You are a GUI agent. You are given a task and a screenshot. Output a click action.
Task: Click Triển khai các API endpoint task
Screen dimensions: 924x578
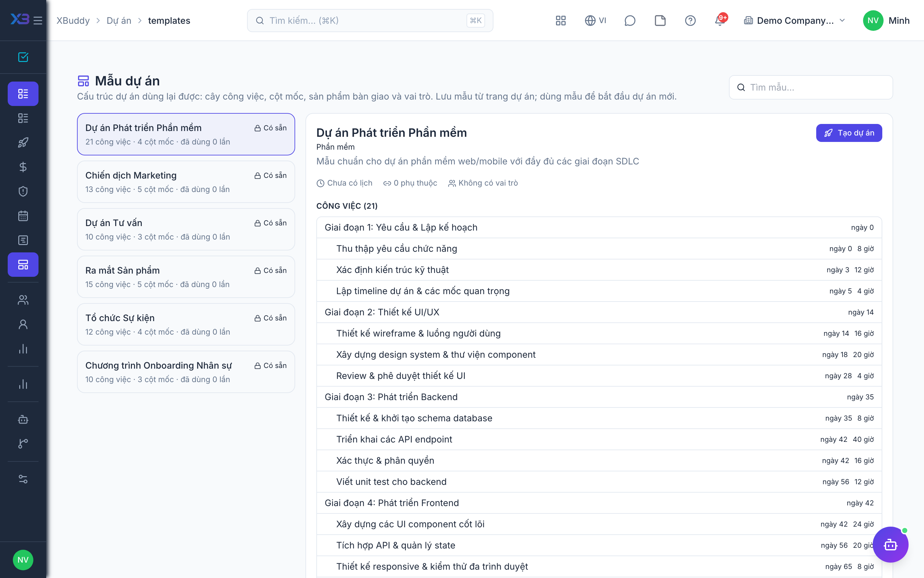[x=599, y=439]
